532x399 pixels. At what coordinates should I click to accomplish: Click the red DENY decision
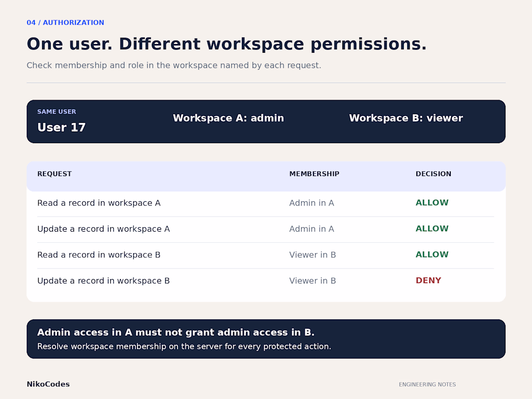point(428,281)
